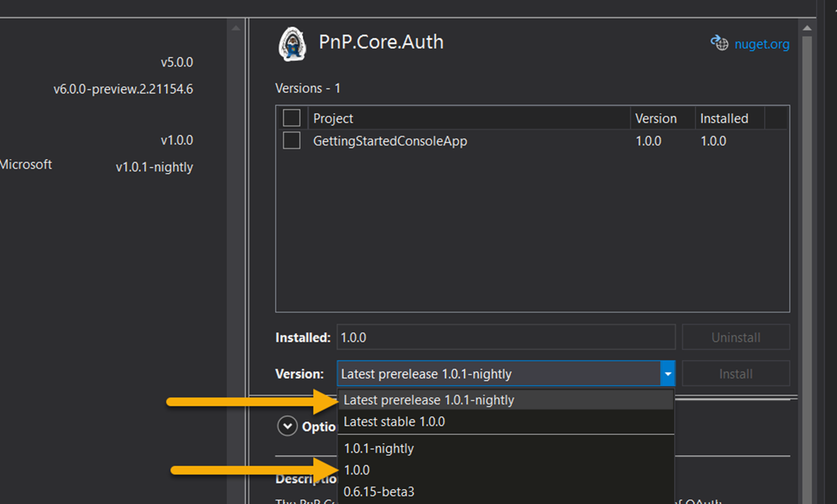Image resolution: width=837 pixels, height=504 pixels.
Task: Choose version 0.6.15-beta3 from list
Action: (379, 492)
